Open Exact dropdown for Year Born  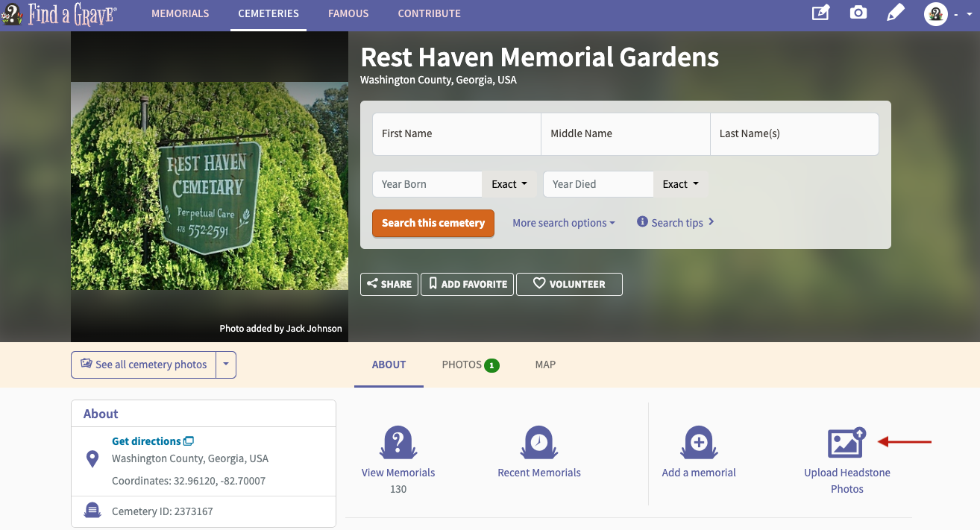tap(509, 184)
